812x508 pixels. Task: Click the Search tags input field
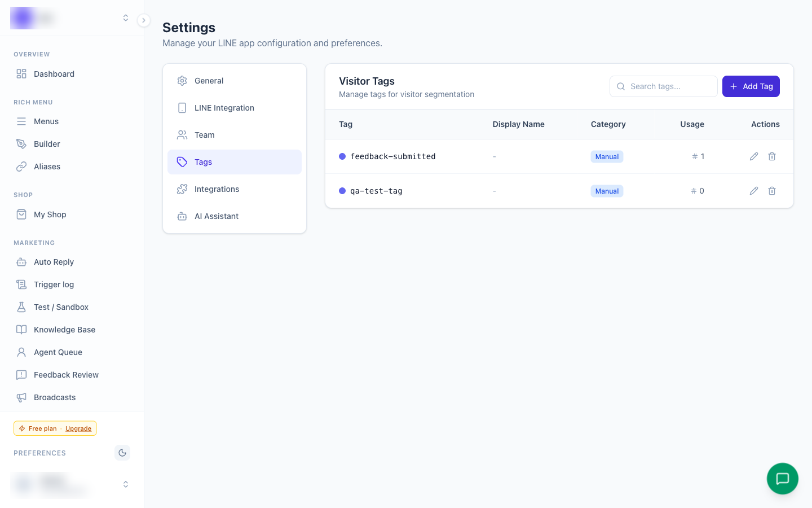tap(664, 86)
